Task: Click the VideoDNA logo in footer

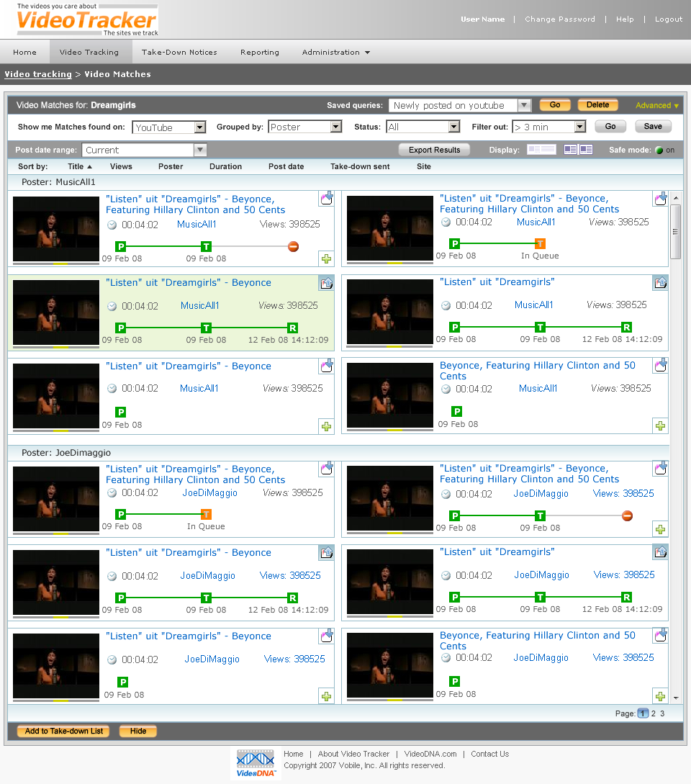Action: coord(256,764)
